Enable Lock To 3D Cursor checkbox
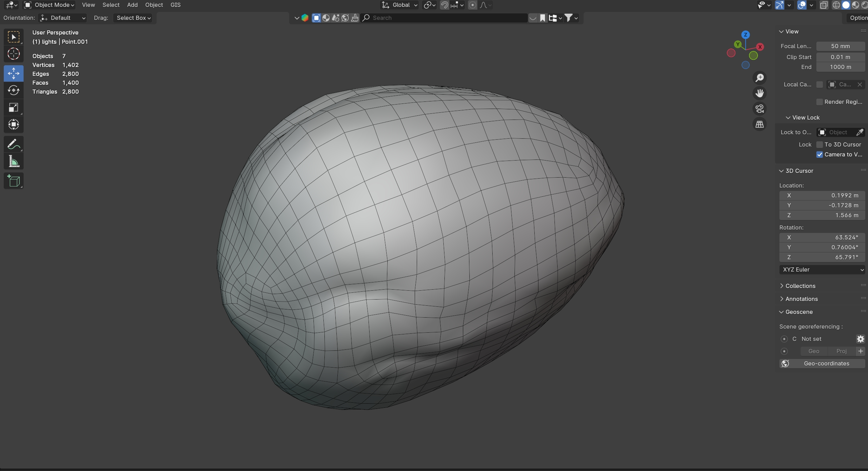 click(819, 144)
